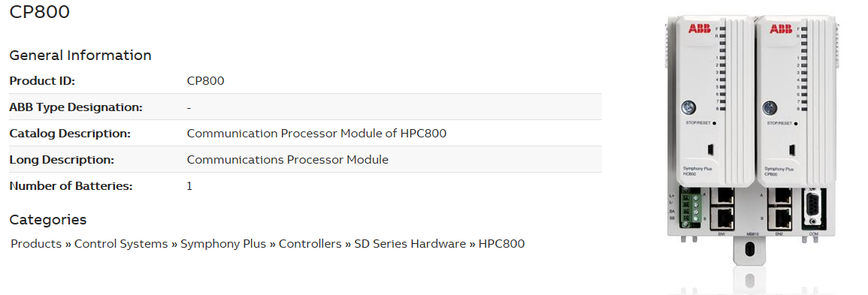Click the left module's ABB logo

click(x=699, y=29)
